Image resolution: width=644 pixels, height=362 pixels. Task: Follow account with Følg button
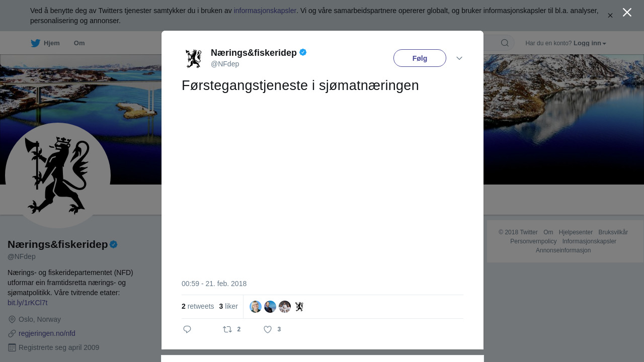[x=420, y=58]
